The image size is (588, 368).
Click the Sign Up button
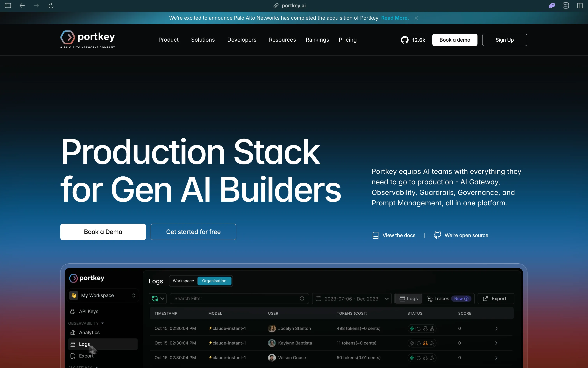tap(505, 40)
